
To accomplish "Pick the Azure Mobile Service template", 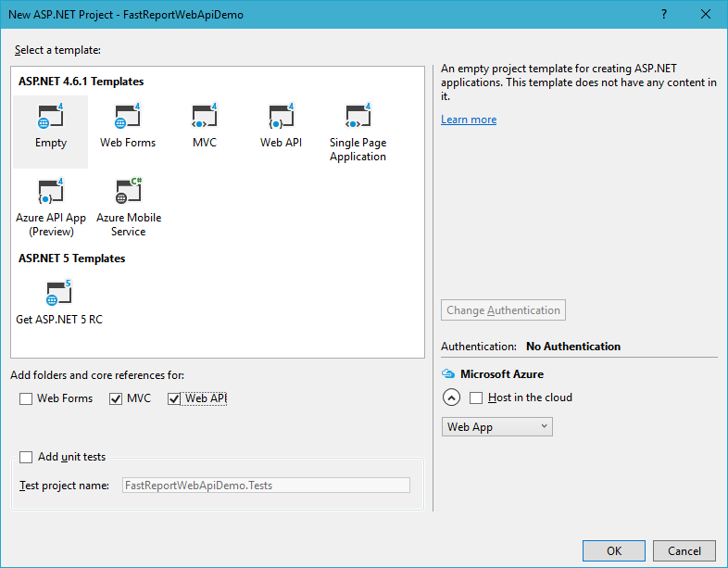I will click(x=128, y=207).
